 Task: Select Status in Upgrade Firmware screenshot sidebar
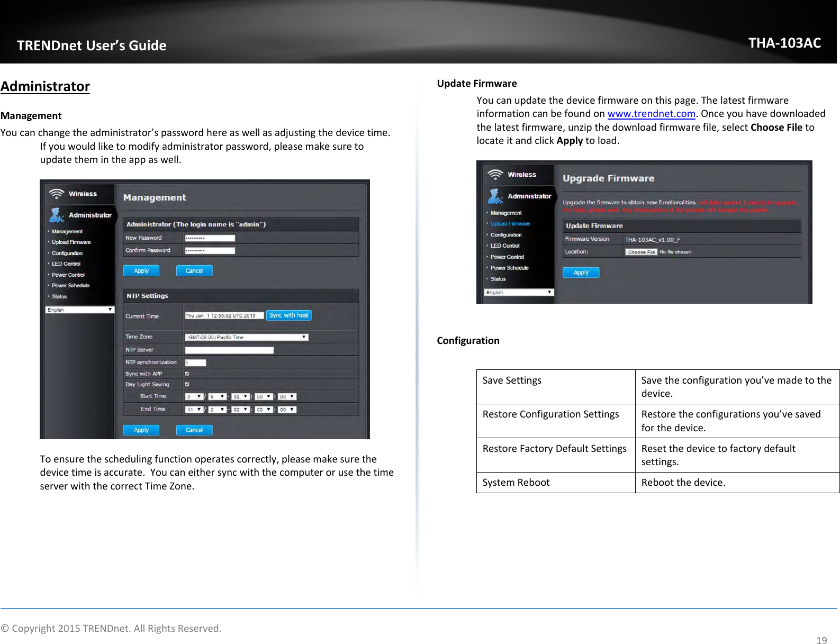click(x=498, y=279)
